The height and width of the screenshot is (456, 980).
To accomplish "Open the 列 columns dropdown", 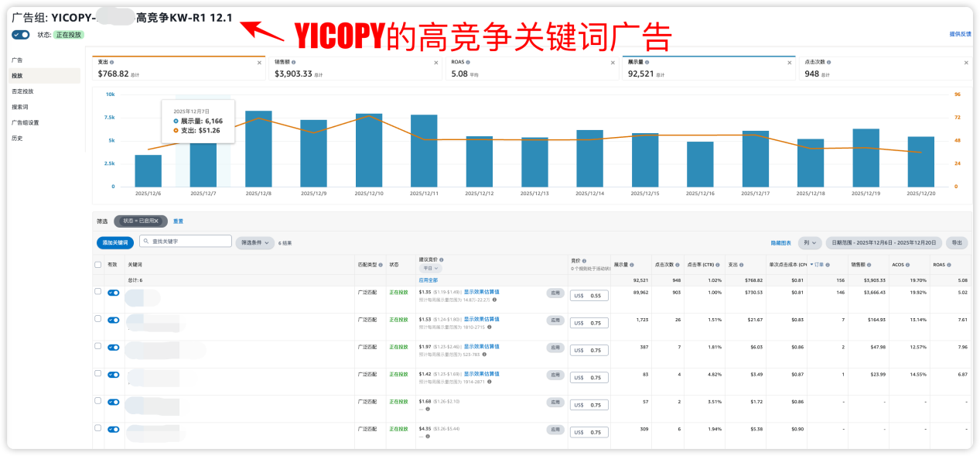I will (x=810, y=242).
